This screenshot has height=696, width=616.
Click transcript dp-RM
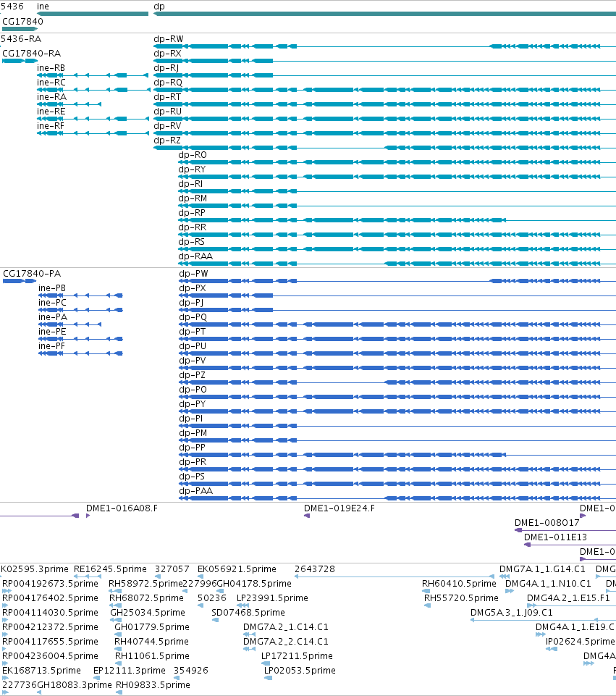pyautogui.click(x=193, y=198)
